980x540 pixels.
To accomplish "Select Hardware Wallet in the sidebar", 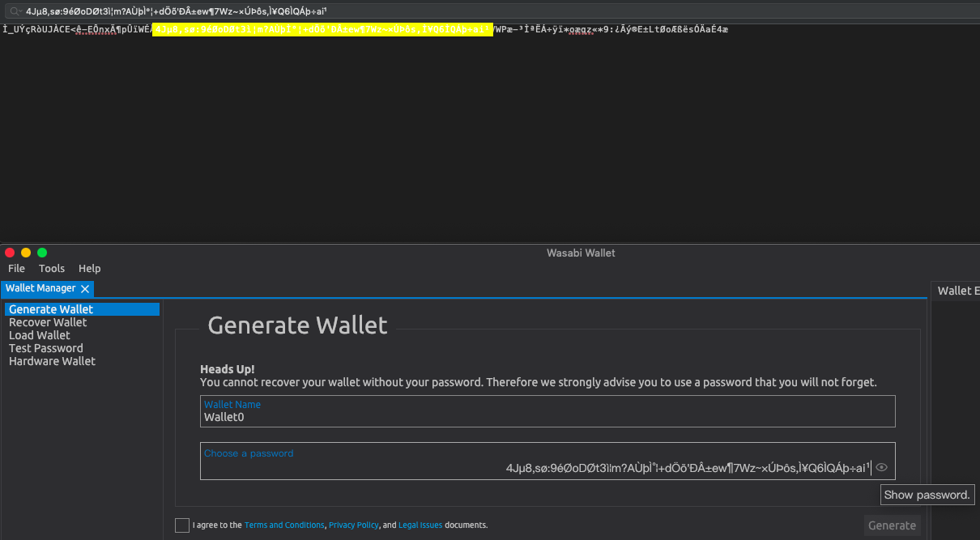I will click(x=52, y=361).
